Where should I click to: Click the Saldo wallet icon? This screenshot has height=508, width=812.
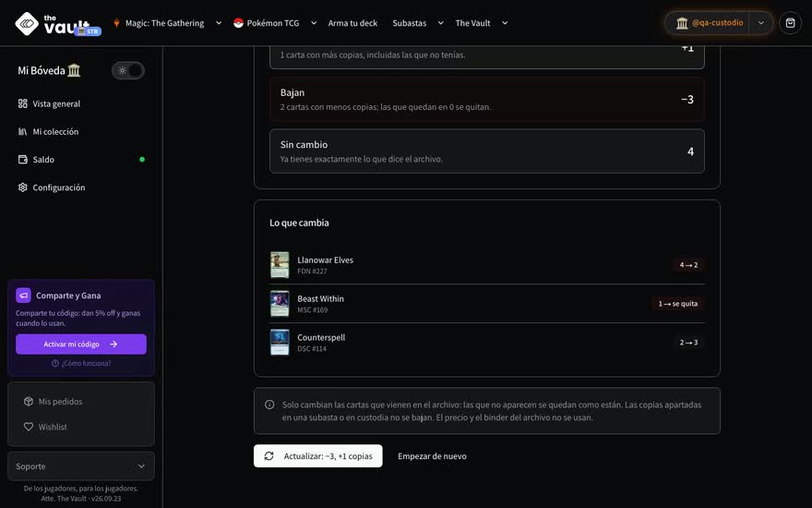(x=23, y=160)
